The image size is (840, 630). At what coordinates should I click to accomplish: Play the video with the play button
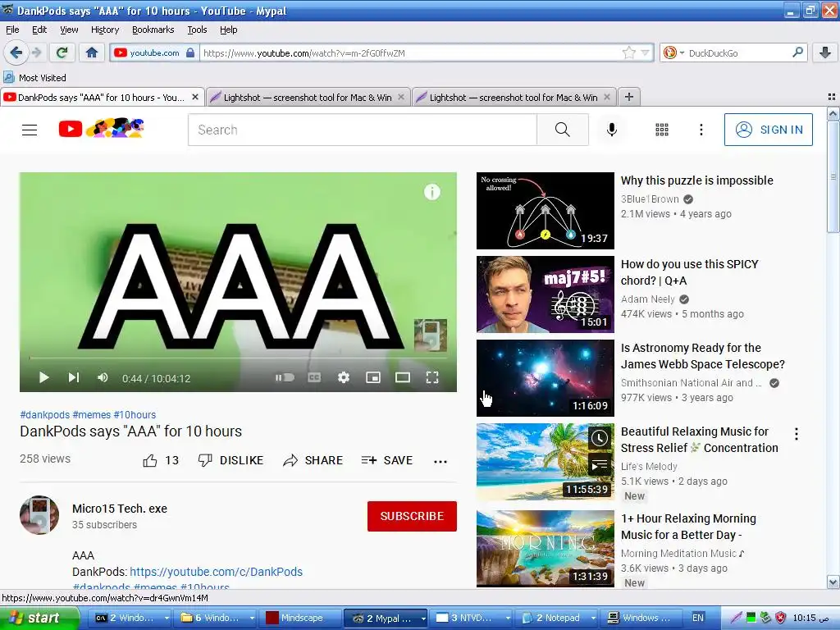point(44,378)
